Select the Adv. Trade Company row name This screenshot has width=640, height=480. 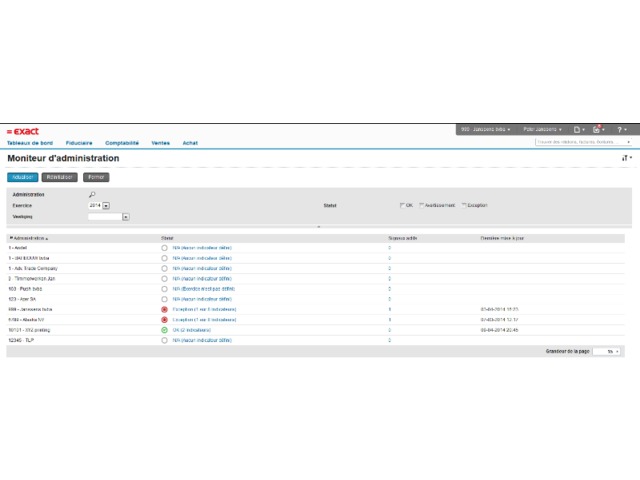point(33,269)
